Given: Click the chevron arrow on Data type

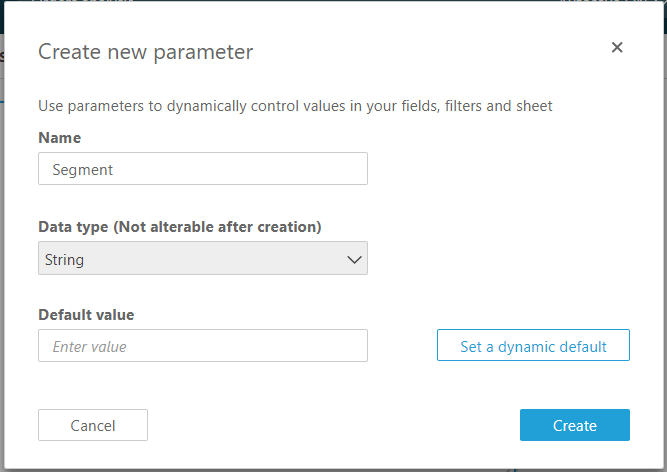Looking at the screenshot, I should coord(354,259).
